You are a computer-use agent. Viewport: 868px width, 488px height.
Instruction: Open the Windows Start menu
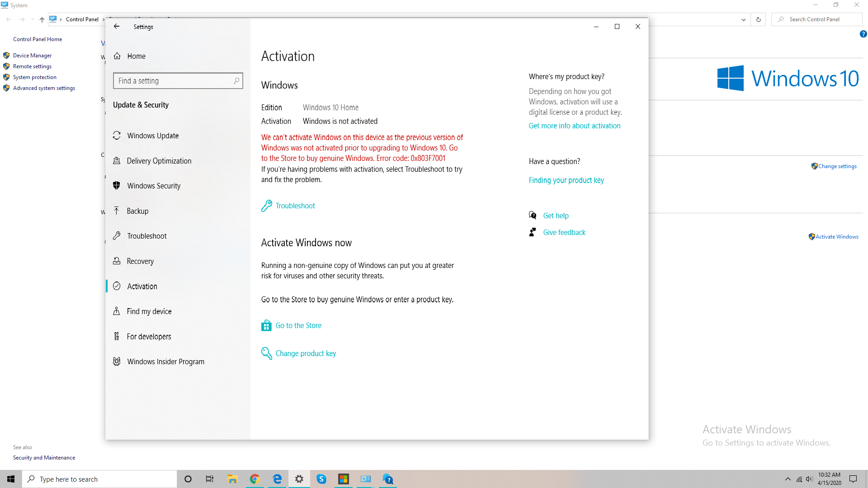(11, 479)
